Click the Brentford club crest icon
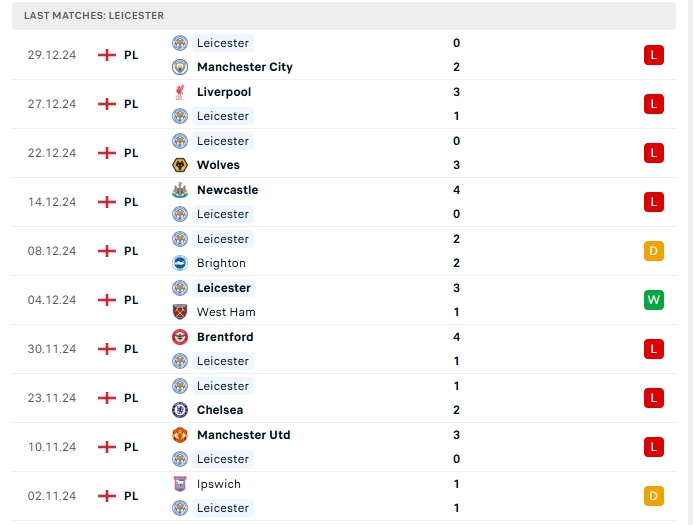This screenshot has height=525, width=693. point(180,337)
